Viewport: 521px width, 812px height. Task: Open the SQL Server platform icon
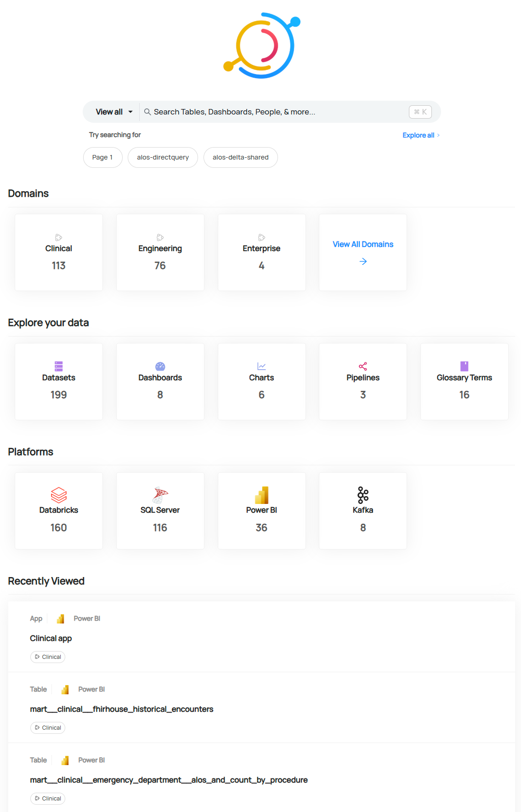[160, 495]
